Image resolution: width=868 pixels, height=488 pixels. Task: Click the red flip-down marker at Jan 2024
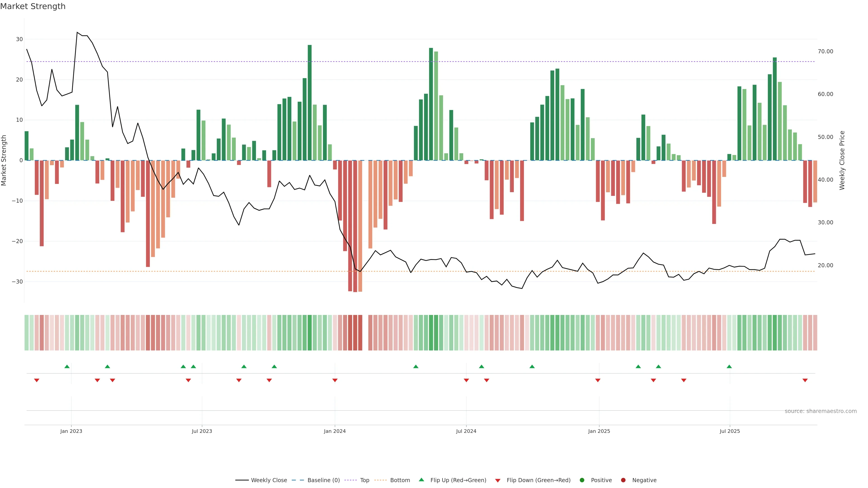pyautogui.click(x=335, y=380)
